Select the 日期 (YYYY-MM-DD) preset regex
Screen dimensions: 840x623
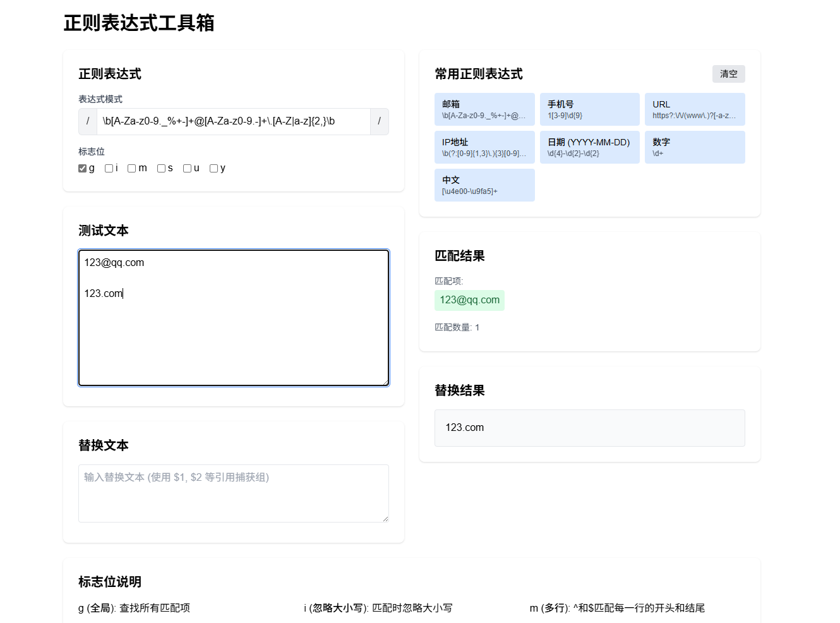pos(589,147)
